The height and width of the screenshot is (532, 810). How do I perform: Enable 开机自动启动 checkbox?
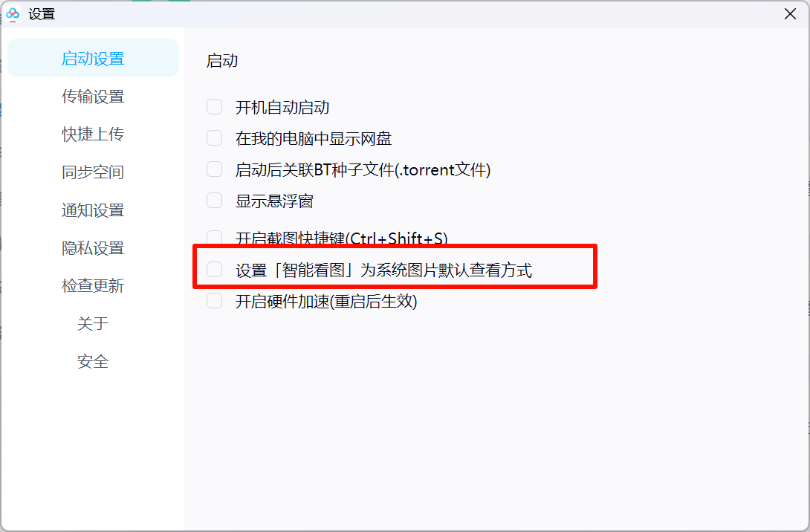[x=214, y=107]
